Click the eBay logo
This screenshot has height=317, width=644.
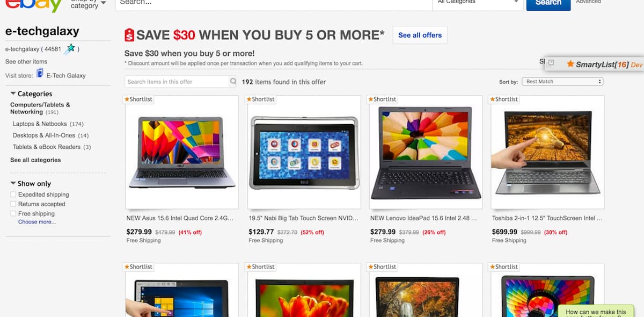34,4
